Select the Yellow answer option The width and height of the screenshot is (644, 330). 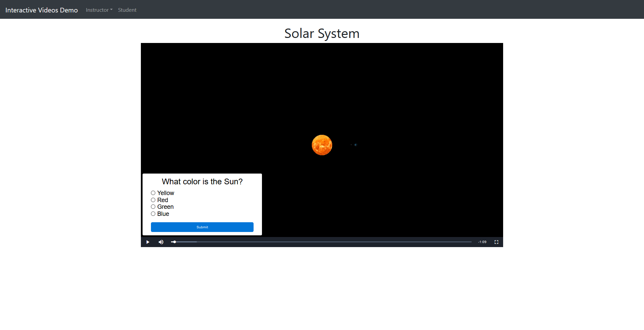[x=153, y=193]
